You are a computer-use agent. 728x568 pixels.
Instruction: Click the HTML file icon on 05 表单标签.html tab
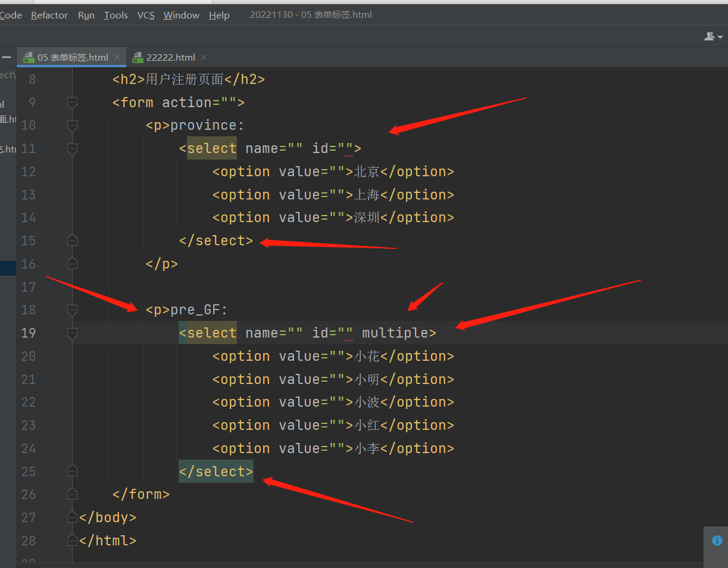click(28, 57)
